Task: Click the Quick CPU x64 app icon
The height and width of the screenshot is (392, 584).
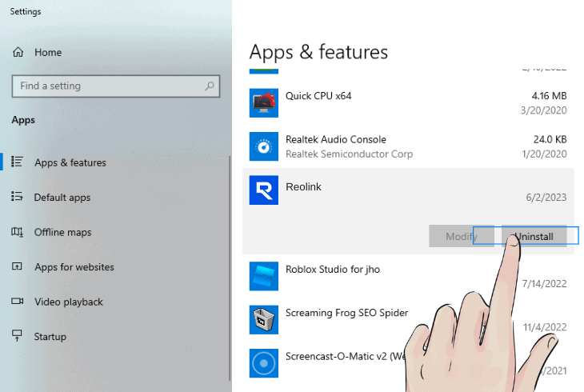Action: point(264,103)
